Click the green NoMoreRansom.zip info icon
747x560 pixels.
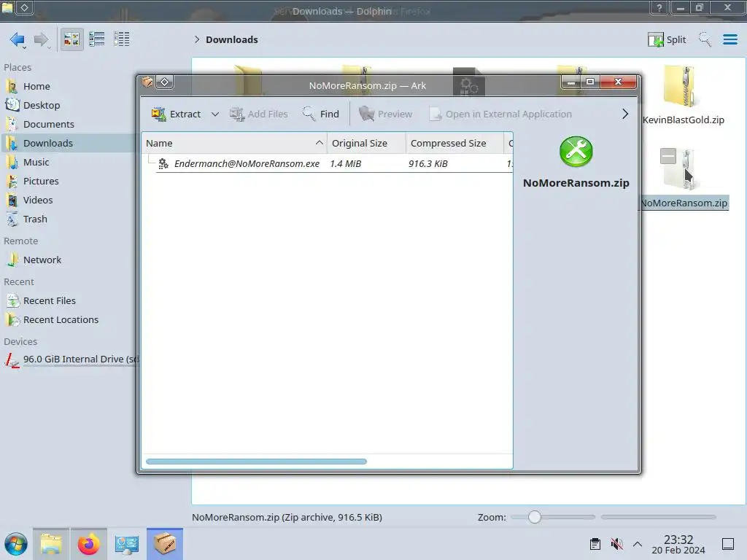point(576,152)
